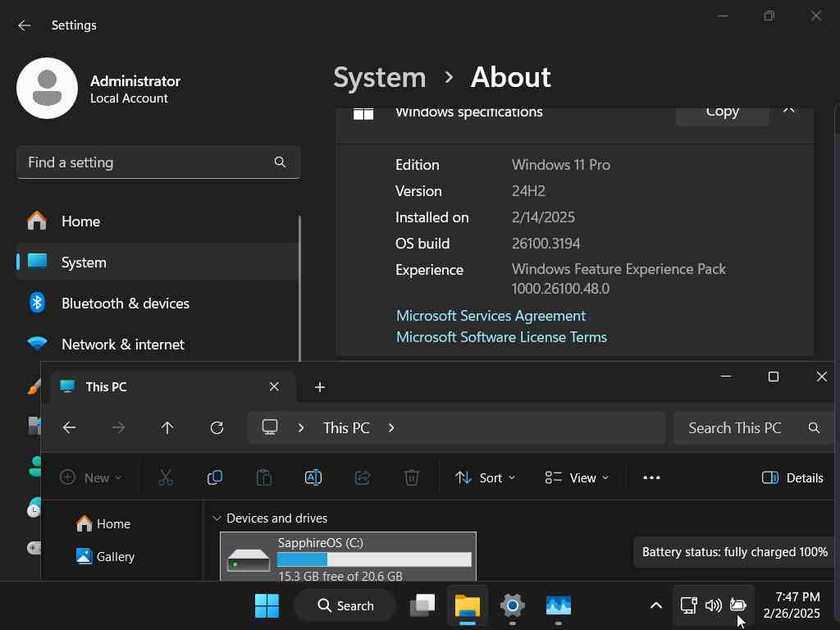Refresh the File Explorer view
This screenshot has width=840, height=630.
click(217, 427)
